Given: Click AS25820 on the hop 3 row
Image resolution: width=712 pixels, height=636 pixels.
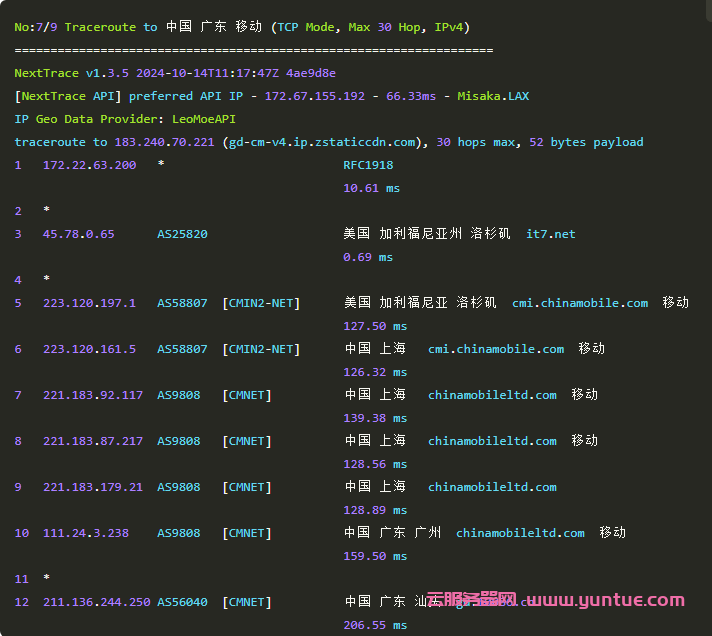Looking at the screenshot, I should pyautogui.click(x=182, y=234).
